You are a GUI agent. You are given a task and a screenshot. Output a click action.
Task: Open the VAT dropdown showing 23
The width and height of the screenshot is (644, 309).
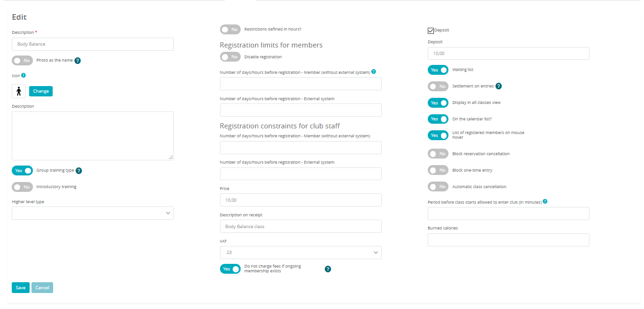[301, 253]
